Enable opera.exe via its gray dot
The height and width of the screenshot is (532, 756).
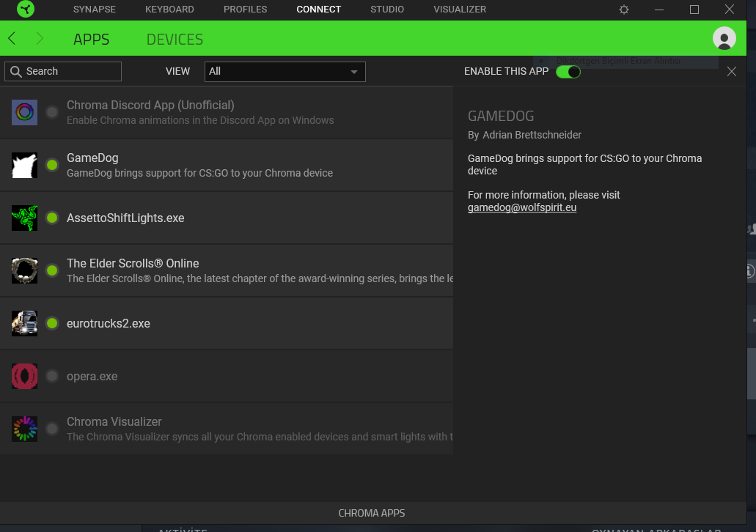pyautogui.click(x=52, y=376)
